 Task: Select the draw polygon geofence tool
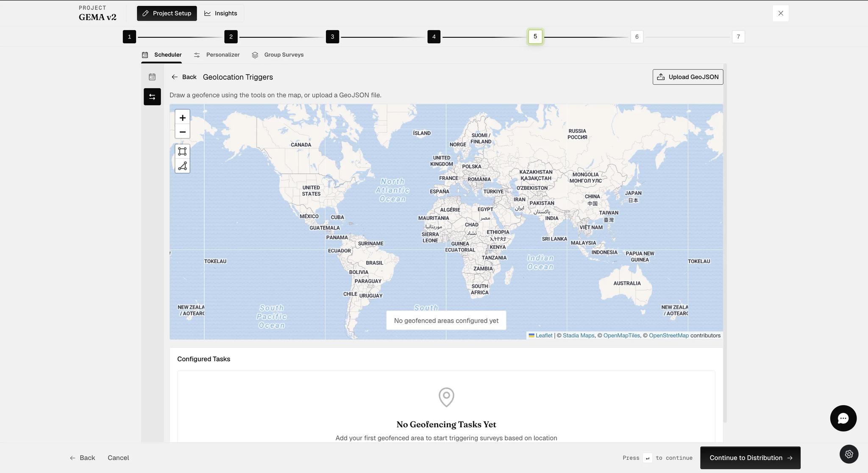[x=182, y=166]
